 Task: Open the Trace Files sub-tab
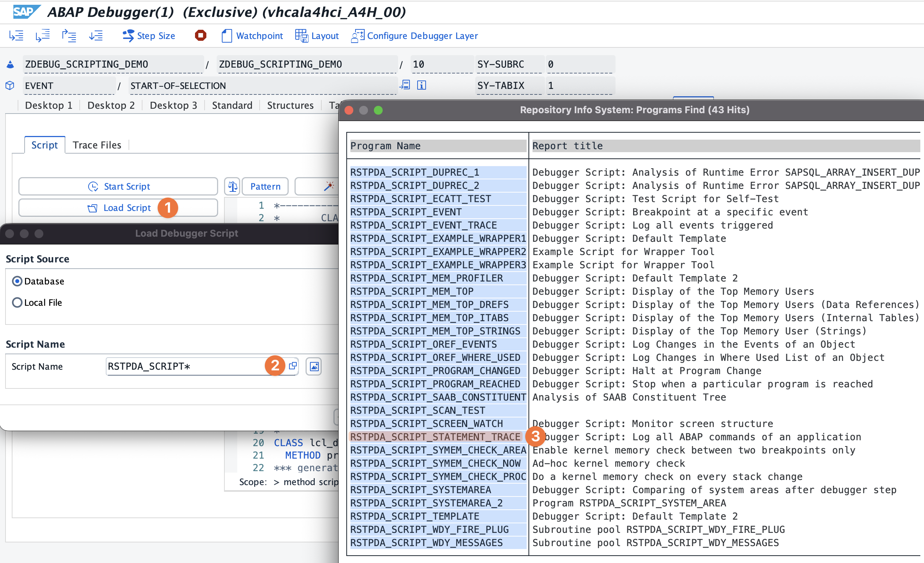click(97, 145)
